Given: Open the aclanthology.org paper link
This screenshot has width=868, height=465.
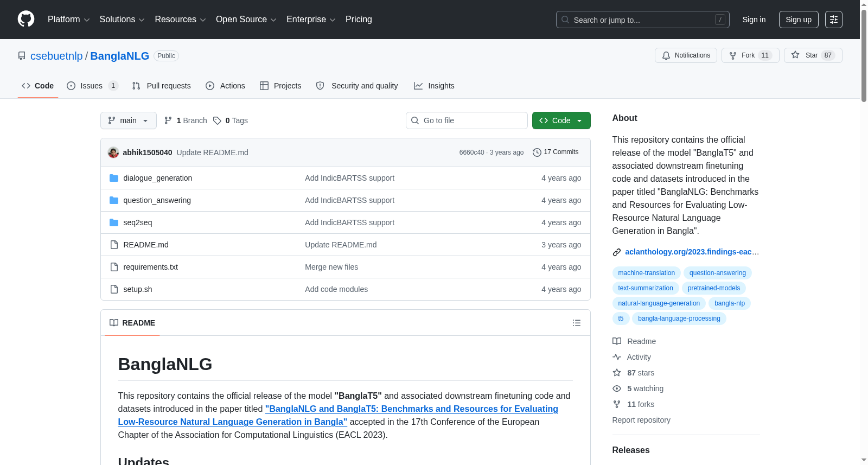Looking at the screenshot, I should pos(692,252).
